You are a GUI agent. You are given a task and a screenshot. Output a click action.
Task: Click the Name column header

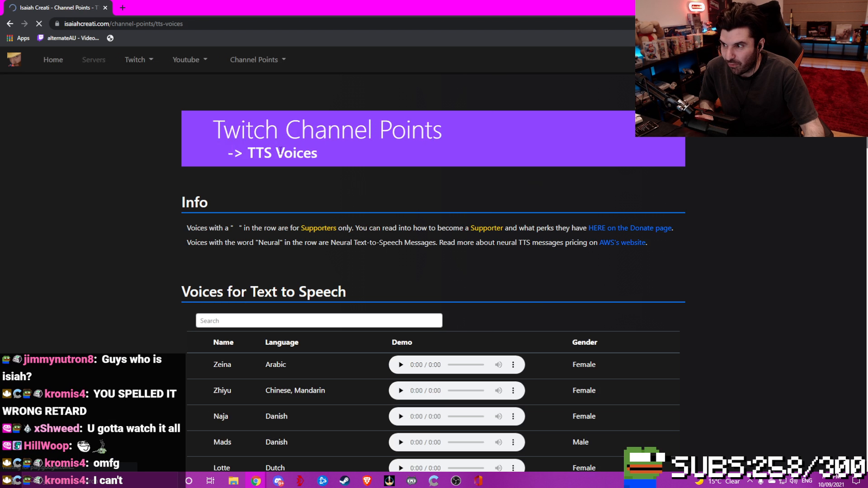[x=224, y=342]
